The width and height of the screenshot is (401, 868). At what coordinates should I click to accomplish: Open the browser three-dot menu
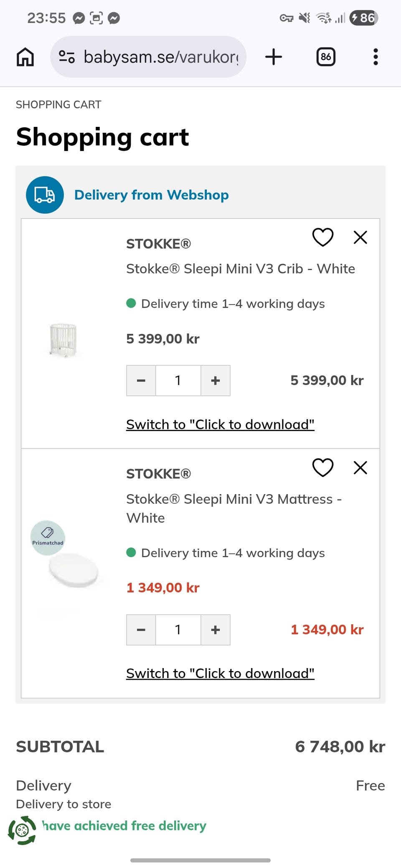pyautogui.click(x=376, y=57)
